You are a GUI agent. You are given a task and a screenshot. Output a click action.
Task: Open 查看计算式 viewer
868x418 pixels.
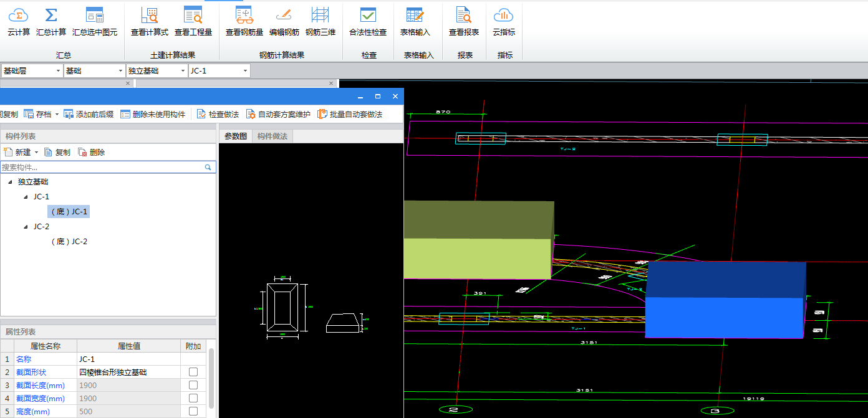pos(149,22)
